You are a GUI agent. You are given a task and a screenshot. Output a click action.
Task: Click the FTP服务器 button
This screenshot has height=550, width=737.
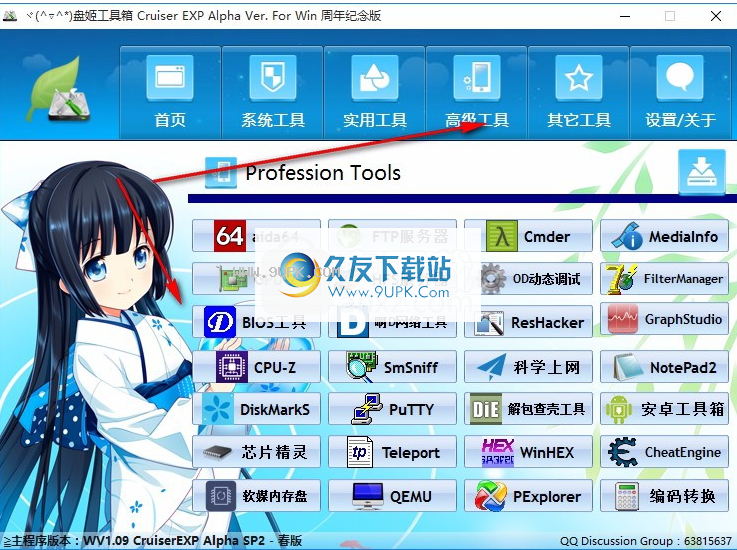(x=392, y=236)
